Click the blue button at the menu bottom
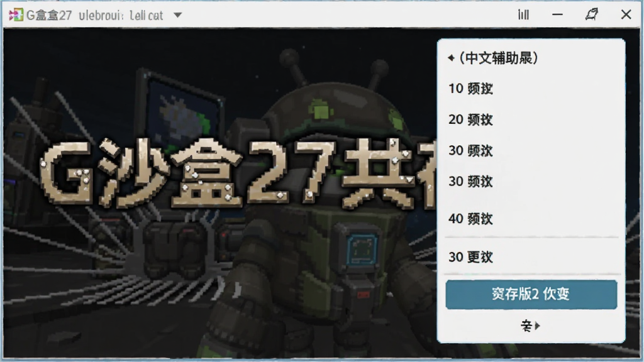644x362 pixels. [x=531, y=294]
